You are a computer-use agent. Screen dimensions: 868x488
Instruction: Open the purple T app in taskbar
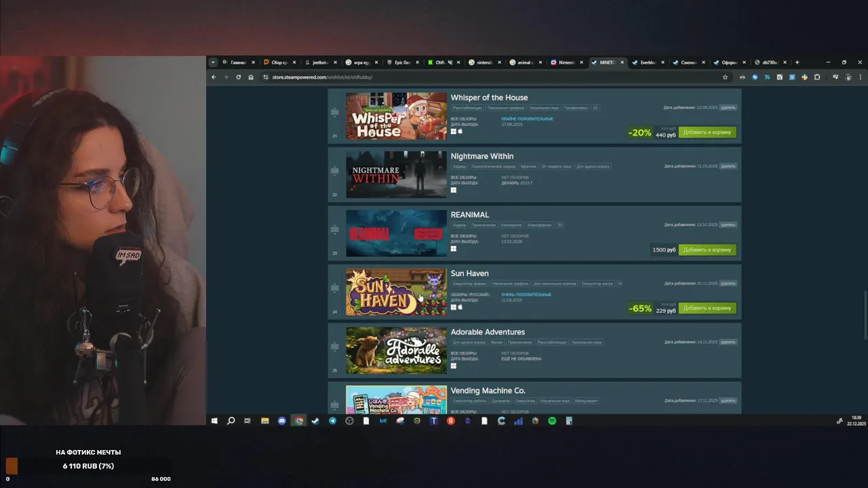(433, 421)
